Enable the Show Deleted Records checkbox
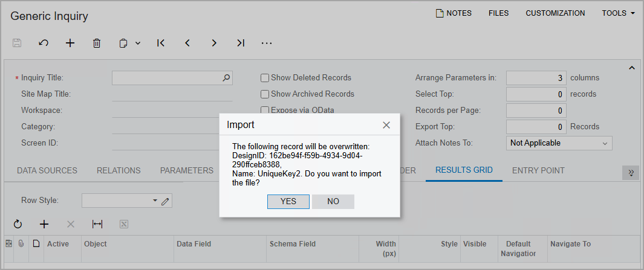 (265, 78)
